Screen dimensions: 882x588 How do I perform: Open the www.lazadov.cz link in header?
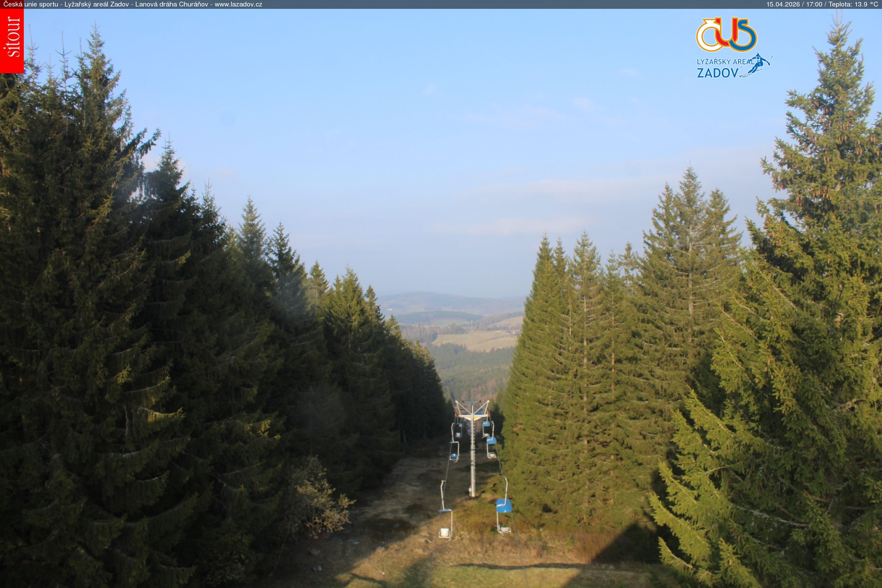[238, 4]
